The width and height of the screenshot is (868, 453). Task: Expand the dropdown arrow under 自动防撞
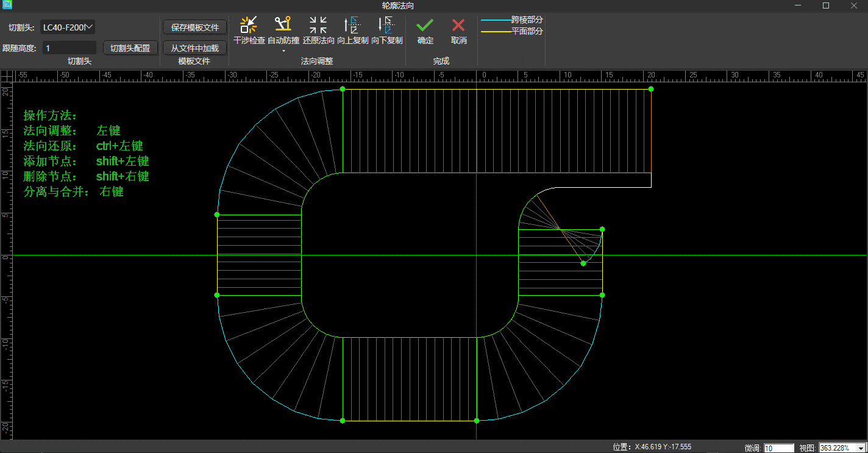[283, 51]
